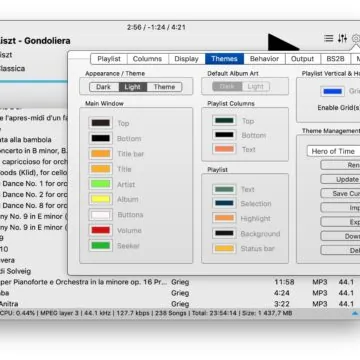Change Seeker color swatch
360x360 pixels.
pos(101,246)
